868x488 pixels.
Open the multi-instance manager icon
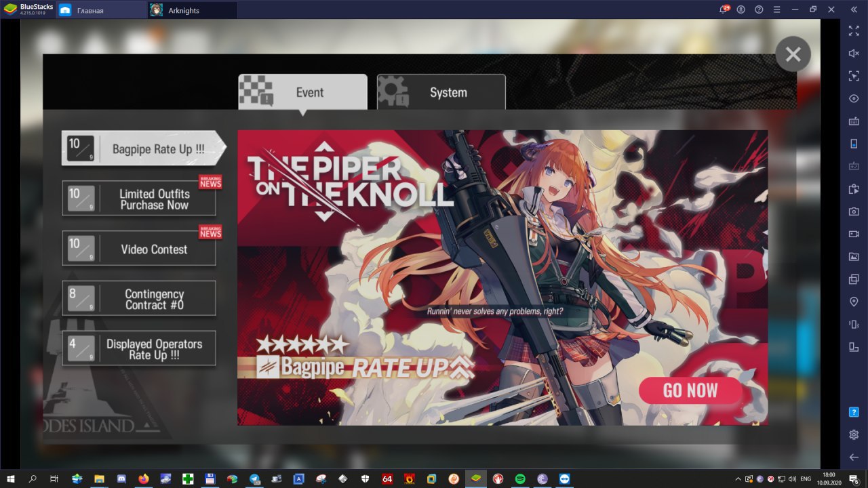[854, 279]
